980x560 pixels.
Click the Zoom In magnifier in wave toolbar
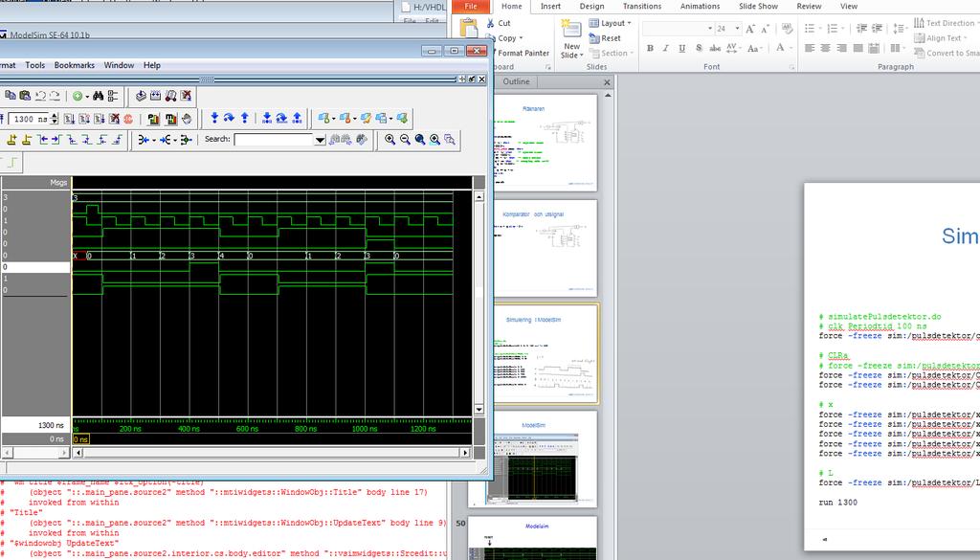pos(390,140)
